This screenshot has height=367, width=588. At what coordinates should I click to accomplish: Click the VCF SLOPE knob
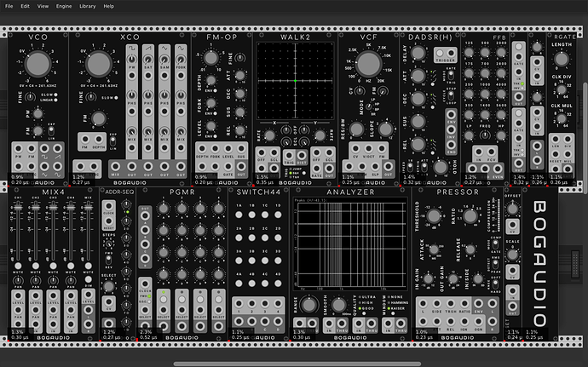pyautogui.click(x=385, y=129)
